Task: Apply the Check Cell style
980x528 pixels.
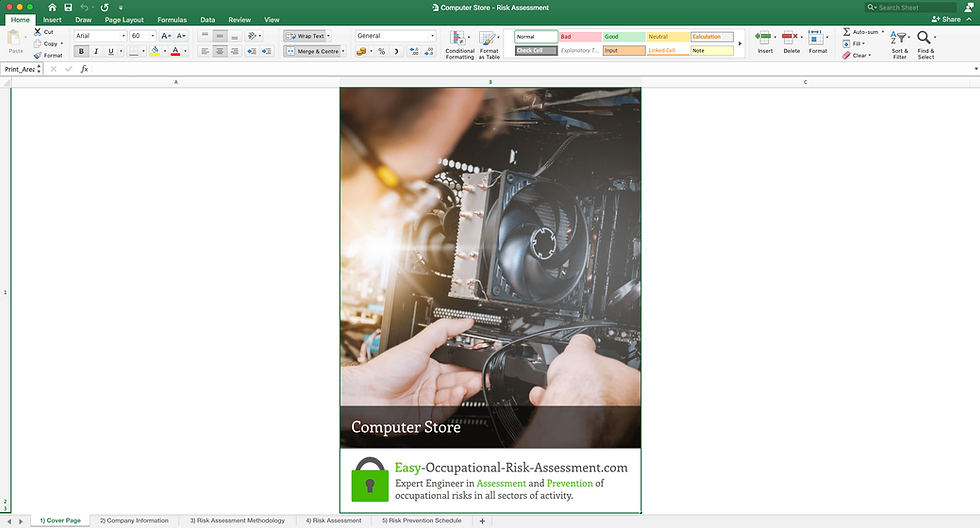Action: coord(536,51)
